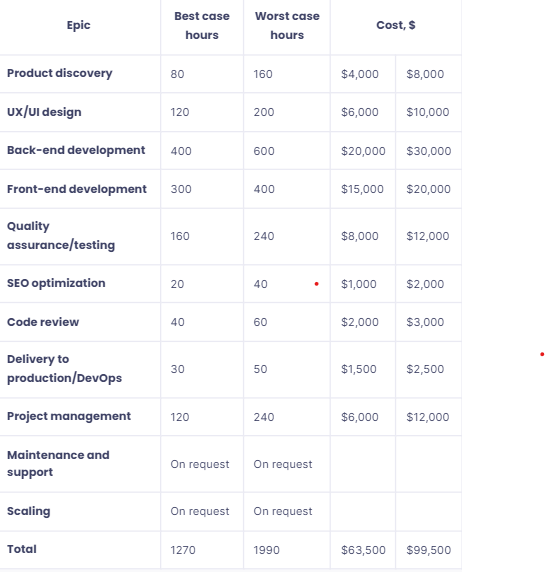
Task: Click Maintenance and support row label
Action: [x=58, y=464]
